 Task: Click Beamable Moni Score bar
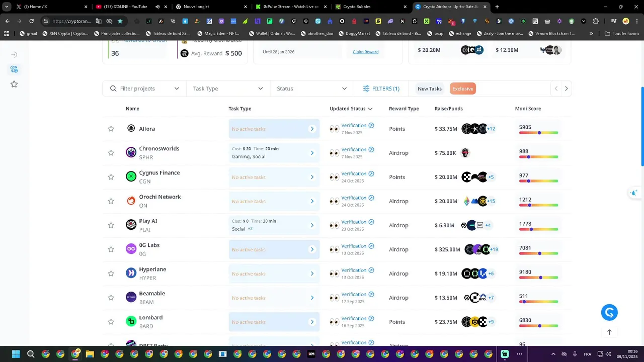pyautogui.click(x=538, y=302)
